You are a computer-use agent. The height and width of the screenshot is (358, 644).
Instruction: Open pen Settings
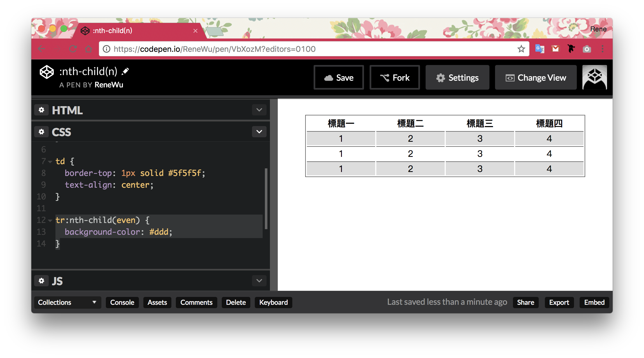coord(457,78)
